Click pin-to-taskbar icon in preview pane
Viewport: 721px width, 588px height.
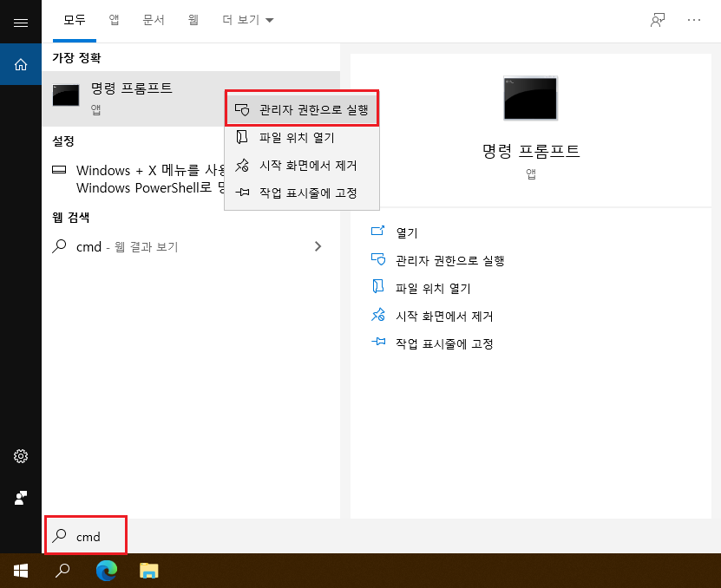(x=378, y=342)
